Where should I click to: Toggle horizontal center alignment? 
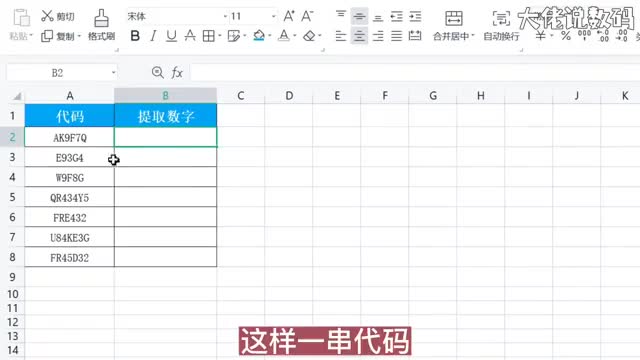(x=359, y=36)
